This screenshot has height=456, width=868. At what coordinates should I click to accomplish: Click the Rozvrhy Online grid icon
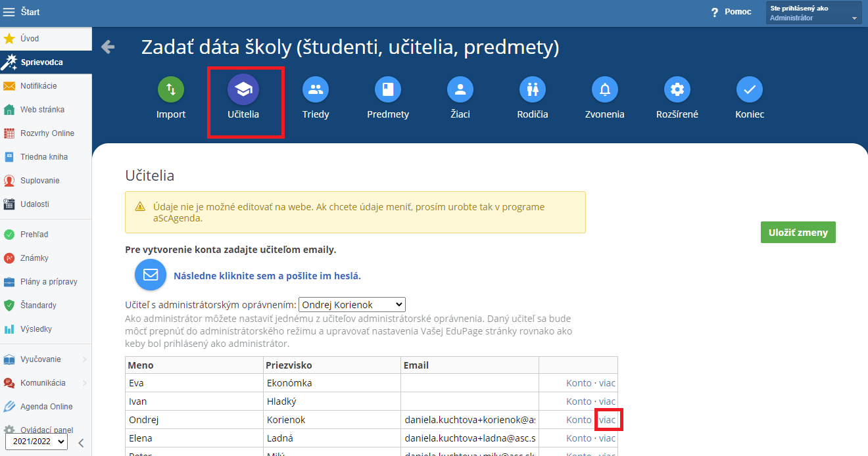coord(9,133)
